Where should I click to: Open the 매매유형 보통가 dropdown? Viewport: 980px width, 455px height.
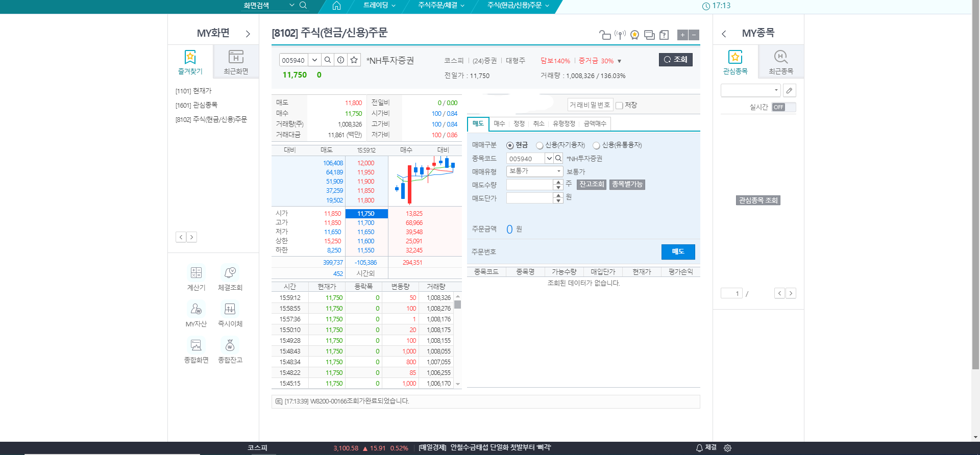click(534, 171)
